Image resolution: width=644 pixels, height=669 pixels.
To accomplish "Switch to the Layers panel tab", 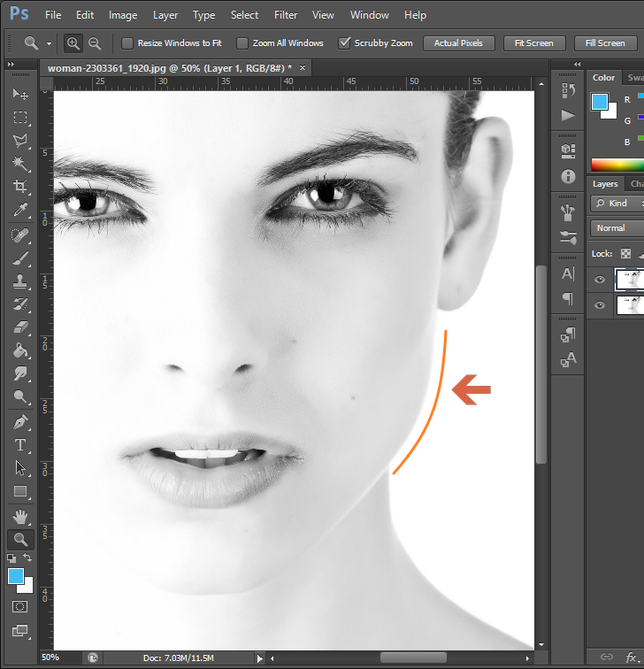I will click(605, 184).
